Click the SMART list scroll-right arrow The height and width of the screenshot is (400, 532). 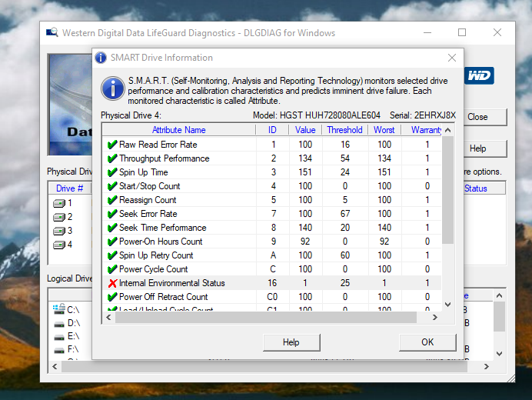click(435, 318)
